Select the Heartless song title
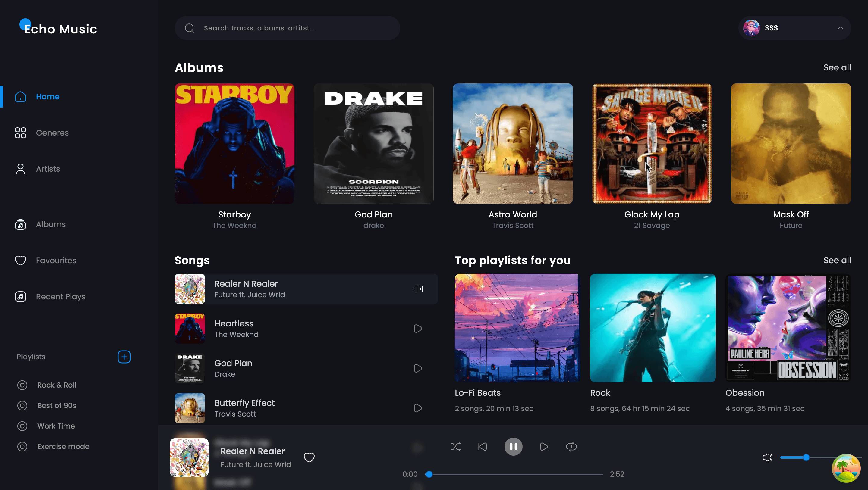 coord(234,323)
